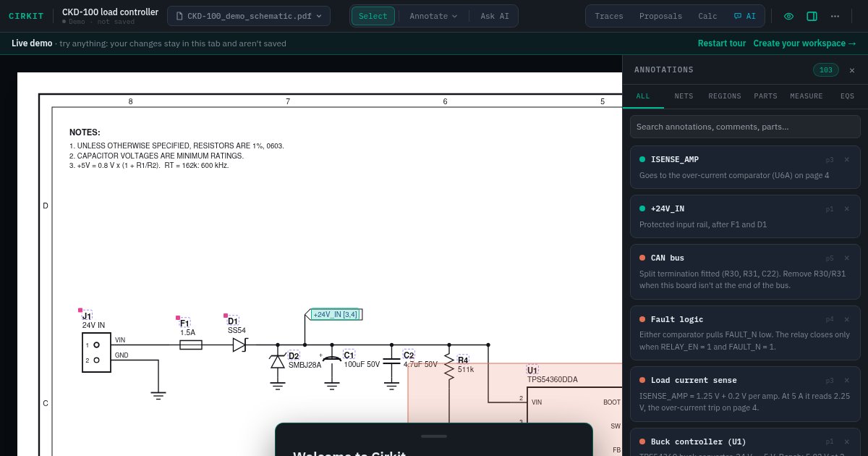The width and height of the screenshot is (868, 456).
Task: Switch to Traces view
Action: [609, 16]
